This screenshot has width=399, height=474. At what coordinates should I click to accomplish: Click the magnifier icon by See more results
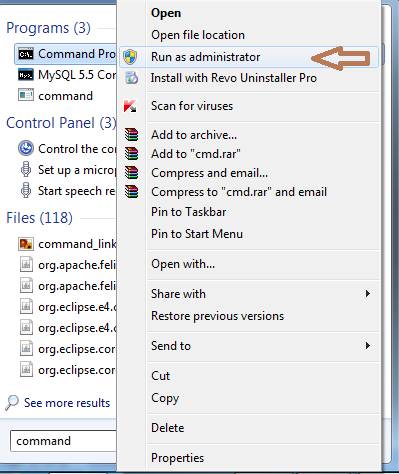tap(12, 403)
